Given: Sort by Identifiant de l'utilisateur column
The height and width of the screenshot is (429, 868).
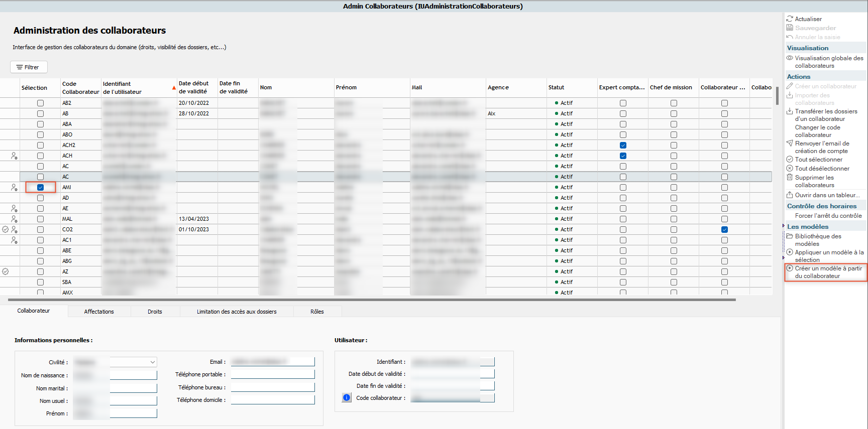Looking at the screenshot, I should click(139, 87).
